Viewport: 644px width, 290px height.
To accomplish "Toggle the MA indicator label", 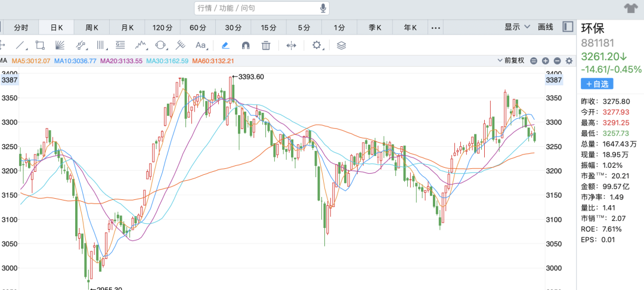I will click(x=4, y=60).
